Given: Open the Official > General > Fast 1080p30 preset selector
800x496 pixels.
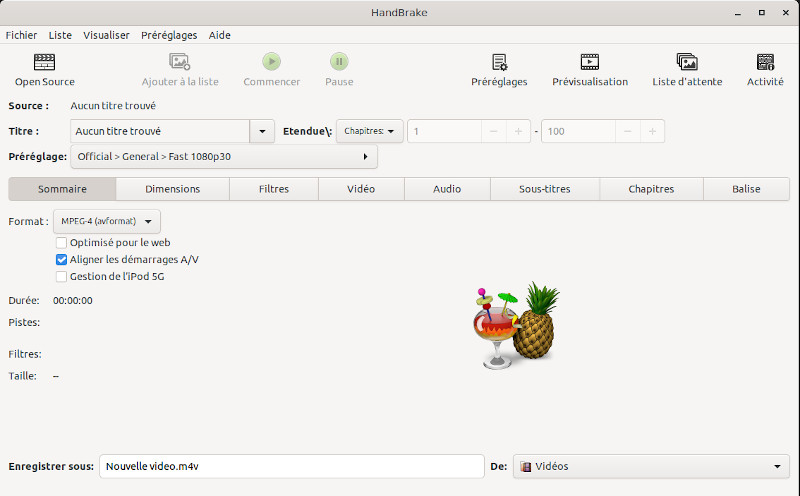Looking at the screenshot, I should pos(224,156).
